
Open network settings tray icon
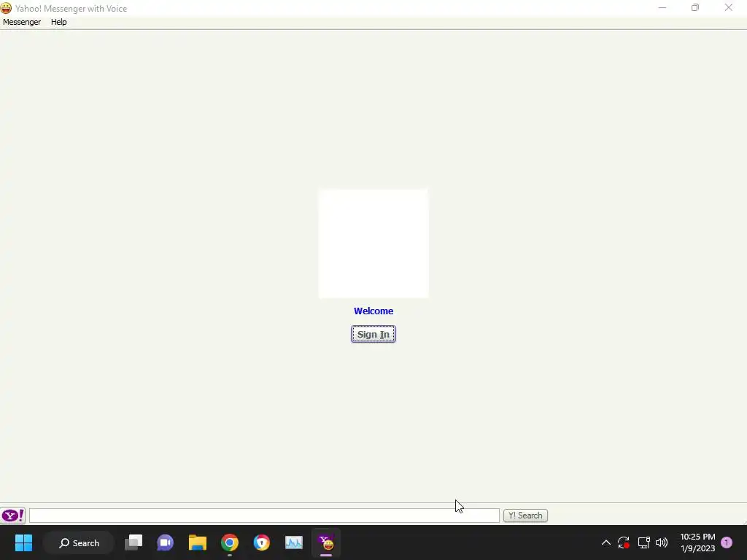(x=643, y=542)
